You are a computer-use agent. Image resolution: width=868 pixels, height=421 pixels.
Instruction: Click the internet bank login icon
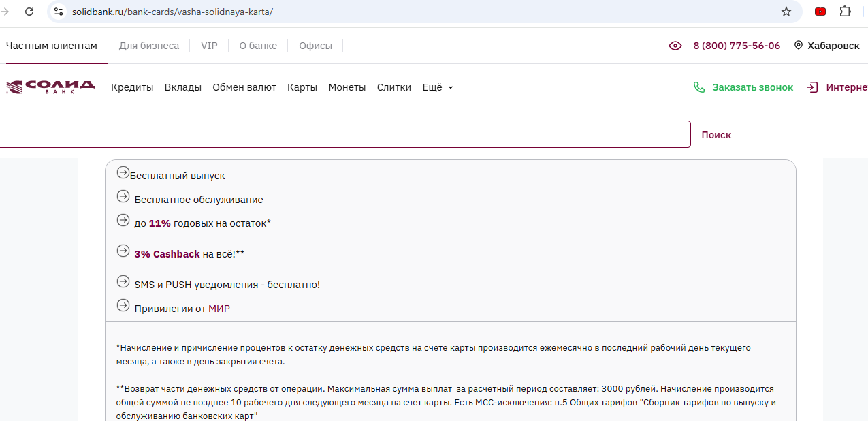coord(811,87)
